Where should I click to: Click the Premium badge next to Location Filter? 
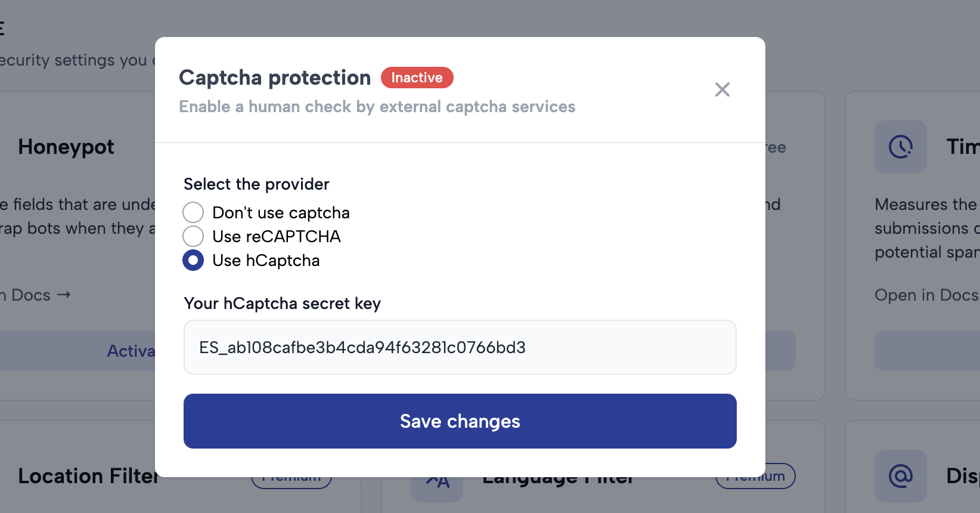pyautogui.click(x=291, y=476)
